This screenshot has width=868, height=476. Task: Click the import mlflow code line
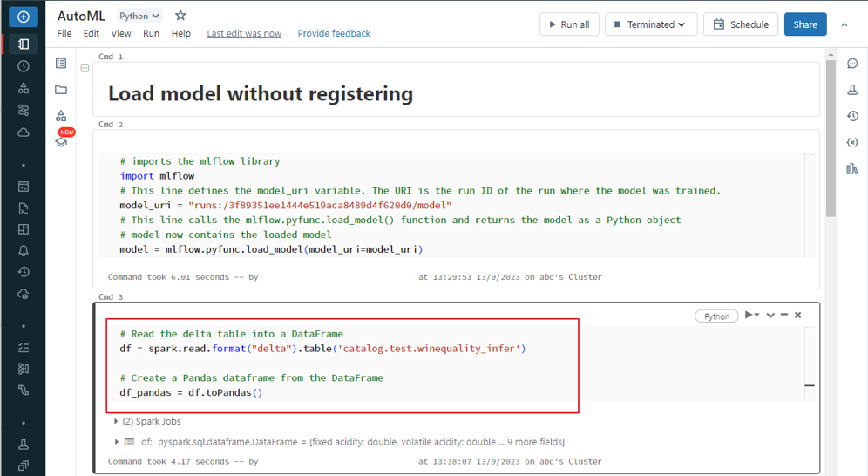[157, 176]
